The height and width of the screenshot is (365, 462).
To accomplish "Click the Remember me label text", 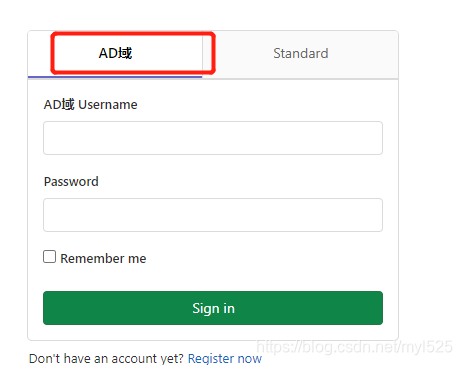I will (x=103, y=259).
